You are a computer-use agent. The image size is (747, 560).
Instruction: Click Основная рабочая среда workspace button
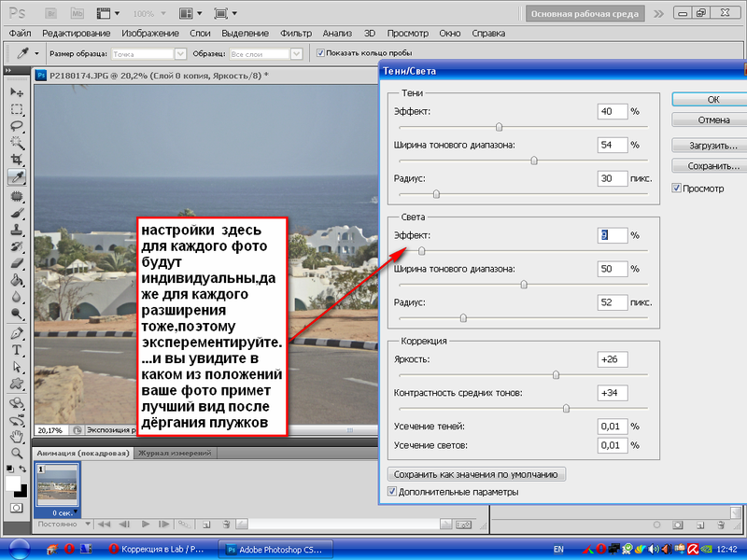(585, 14)
